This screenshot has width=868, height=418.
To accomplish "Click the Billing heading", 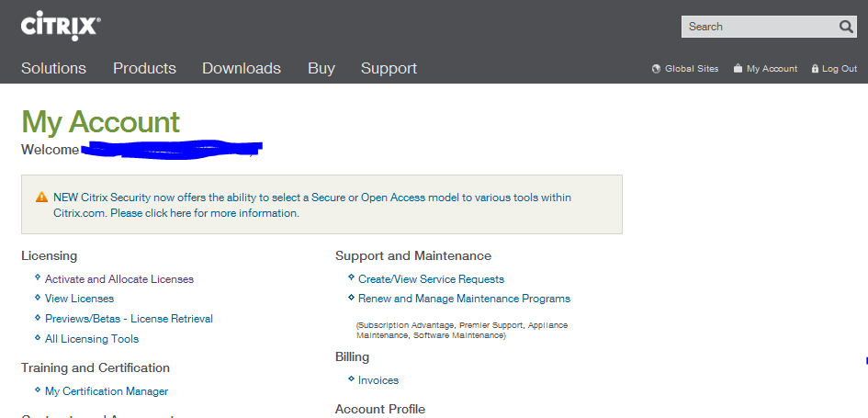I will click(x=352, y=357).
